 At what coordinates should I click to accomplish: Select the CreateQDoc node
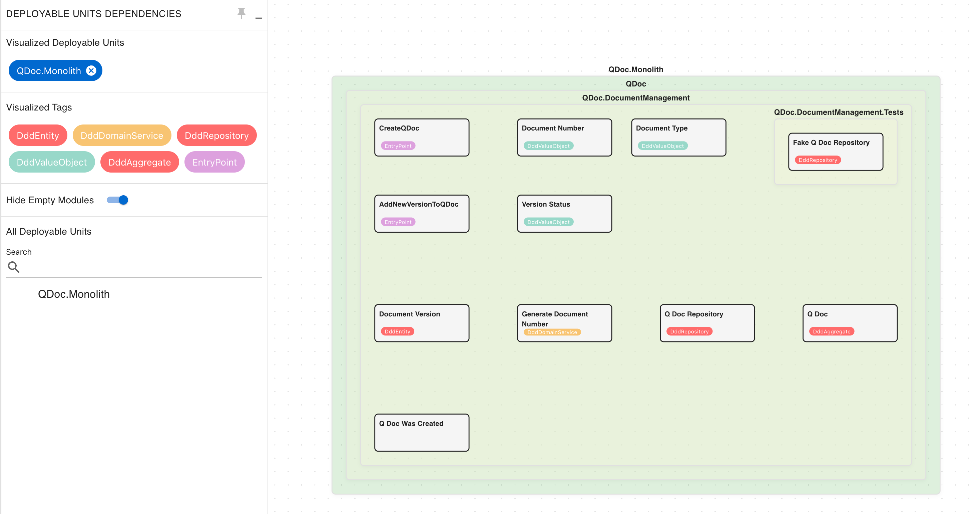coord(422,137)
